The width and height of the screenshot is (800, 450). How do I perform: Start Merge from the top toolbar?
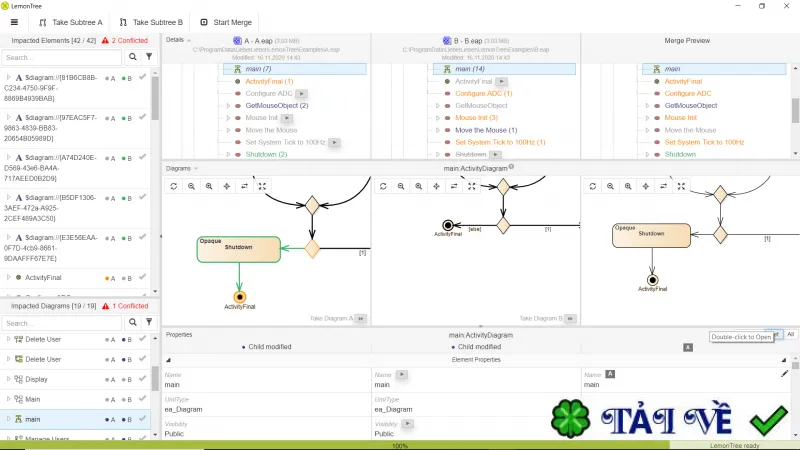[x=226, y=22]
